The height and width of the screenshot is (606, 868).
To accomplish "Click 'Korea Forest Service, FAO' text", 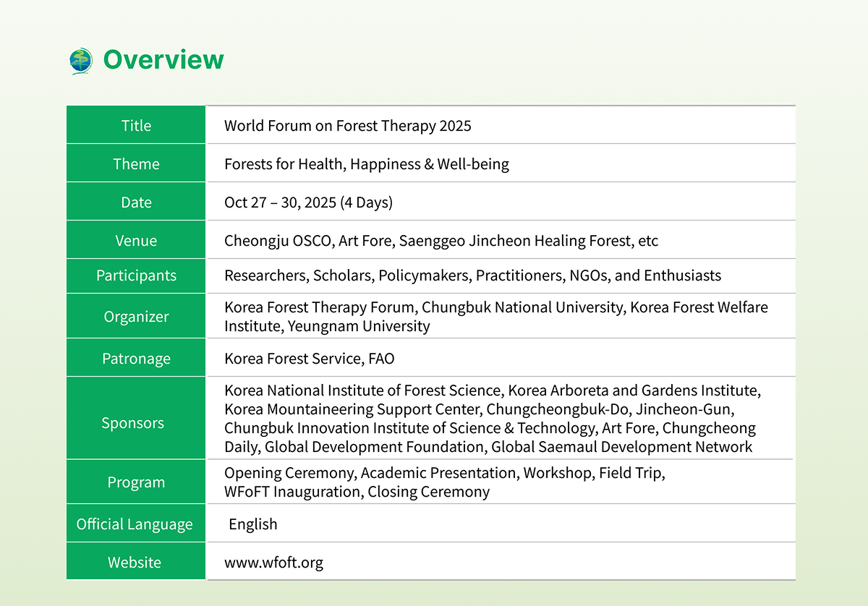I will tap(310, 359).
